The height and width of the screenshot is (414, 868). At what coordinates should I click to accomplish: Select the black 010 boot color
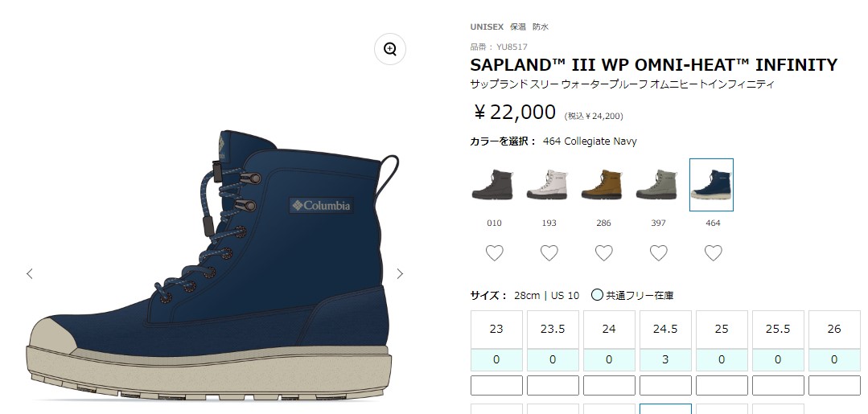click(x=492, y=185)
